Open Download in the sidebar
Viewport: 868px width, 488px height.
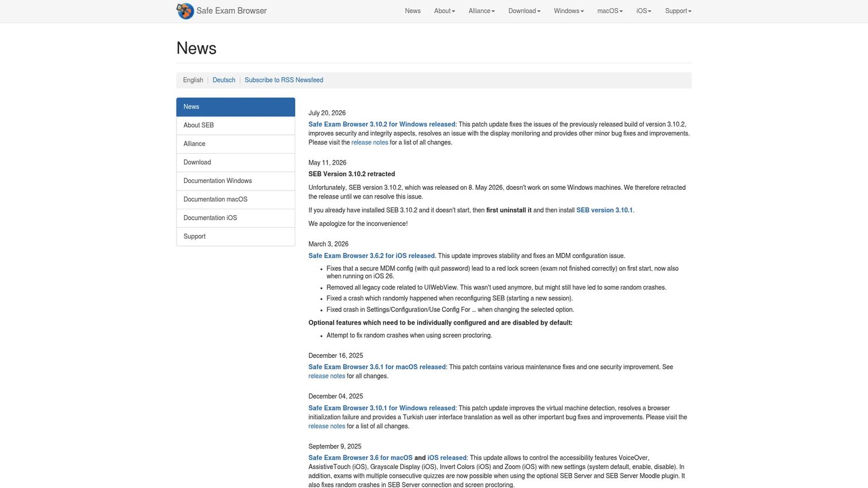[x=236, y=162]
